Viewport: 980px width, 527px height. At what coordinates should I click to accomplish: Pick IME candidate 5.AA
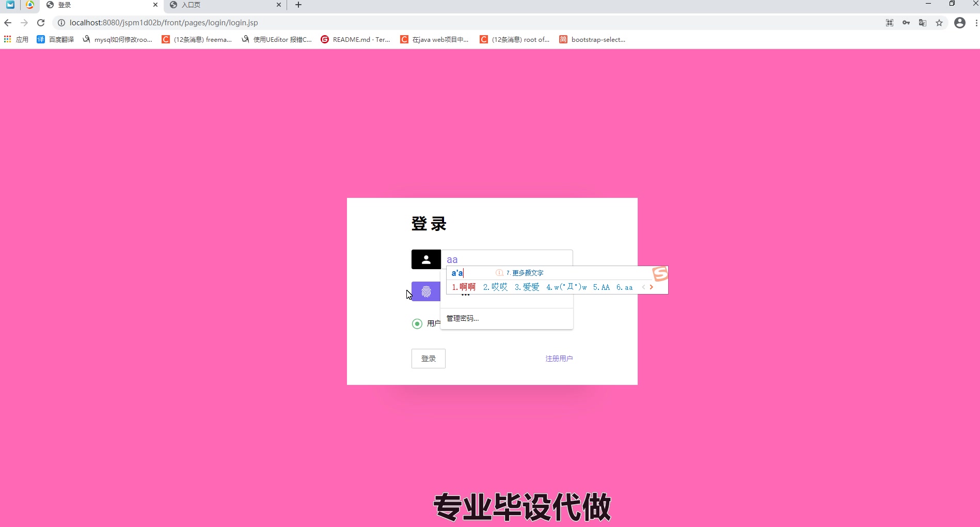coord(601,287)
